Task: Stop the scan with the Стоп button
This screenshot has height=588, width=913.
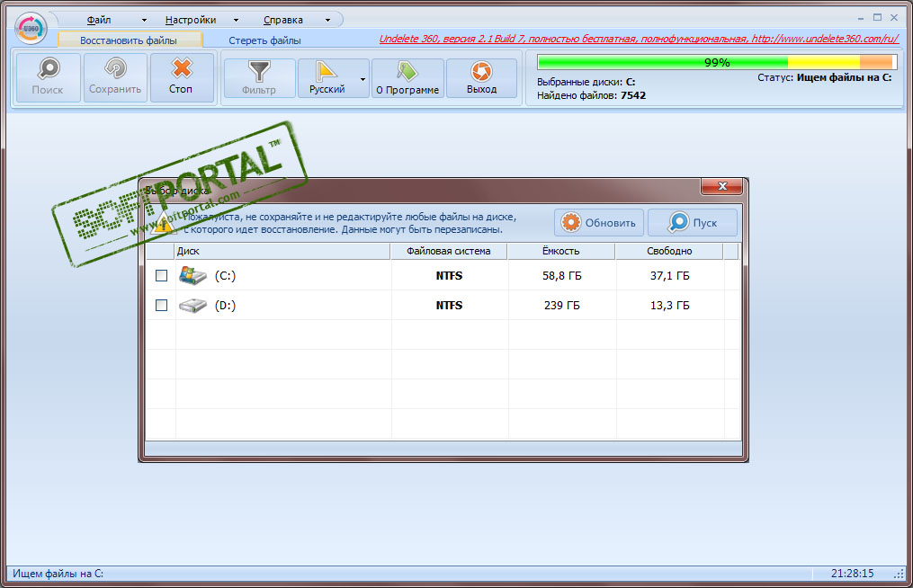Action: click(x=181, y=77)
